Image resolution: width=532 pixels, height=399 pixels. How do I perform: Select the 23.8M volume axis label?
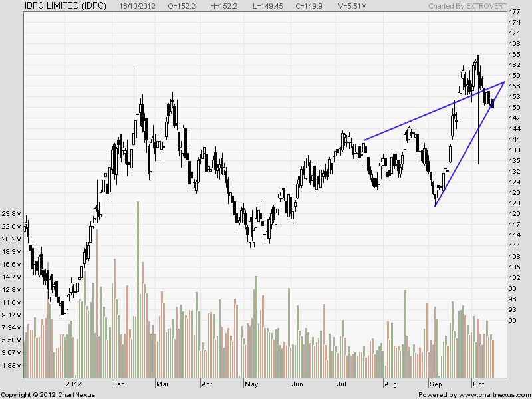tap(11, 214)
